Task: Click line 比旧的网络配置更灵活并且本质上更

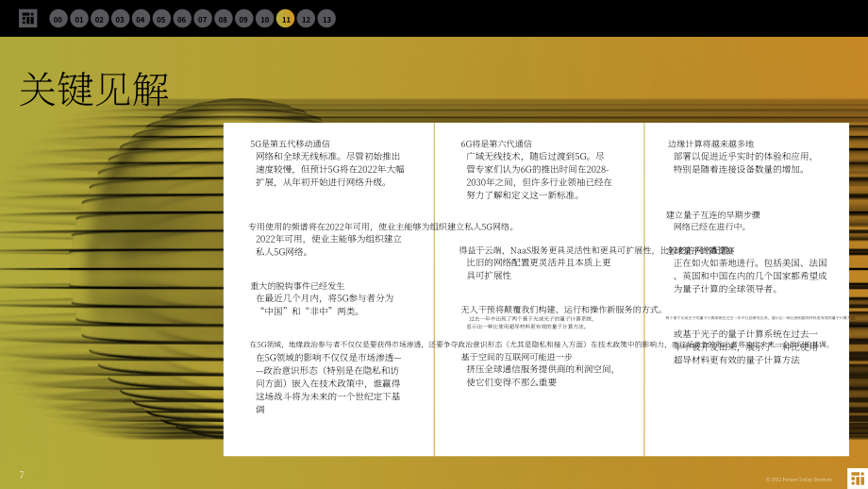Action: point(539,262)
